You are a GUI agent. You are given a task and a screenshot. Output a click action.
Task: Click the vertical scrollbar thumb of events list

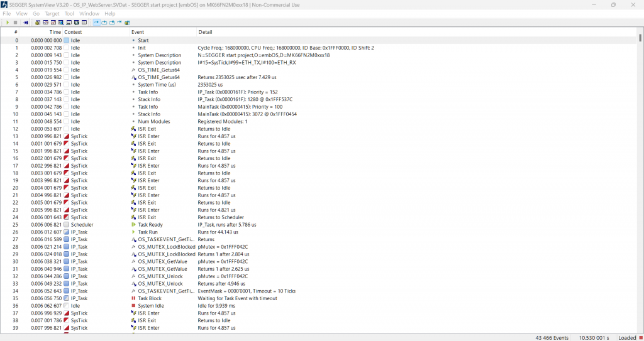pos(640,37)
